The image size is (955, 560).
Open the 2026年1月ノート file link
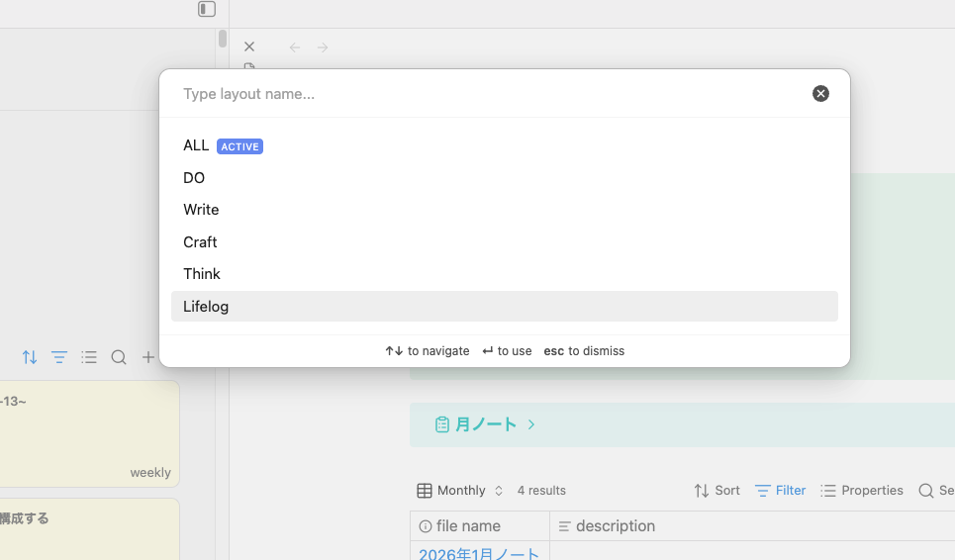point(479,553)
